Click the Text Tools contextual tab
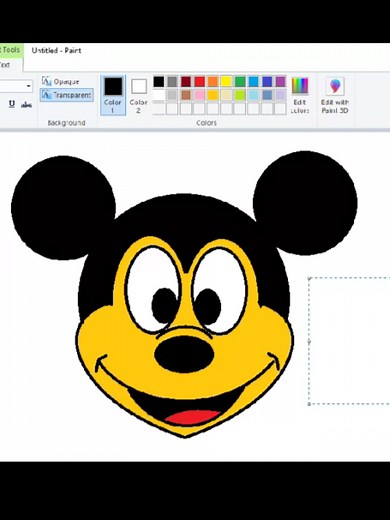This screenshot has width=390, height=520. (x=11, y=50)
